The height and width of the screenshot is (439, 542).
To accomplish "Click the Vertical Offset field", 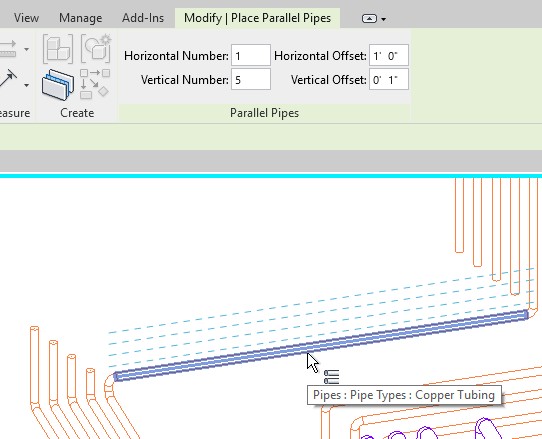I will [389, 80].
